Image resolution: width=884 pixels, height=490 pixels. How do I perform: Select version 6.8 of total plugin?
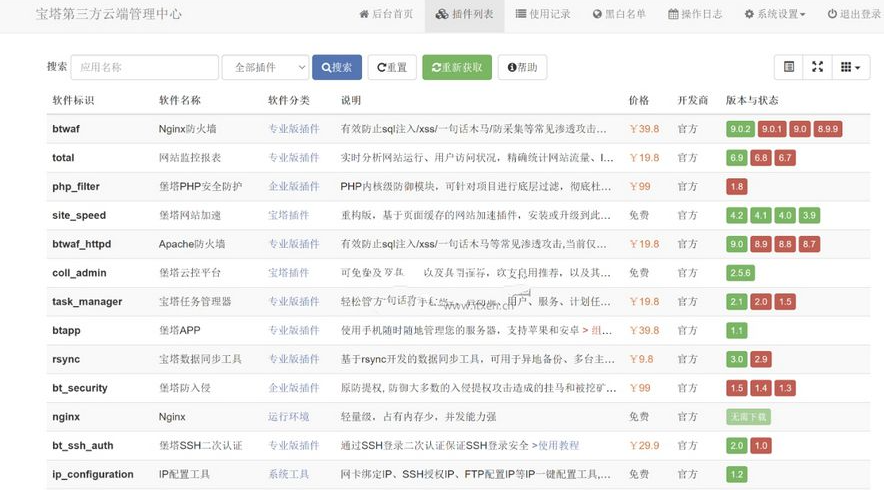761,157
